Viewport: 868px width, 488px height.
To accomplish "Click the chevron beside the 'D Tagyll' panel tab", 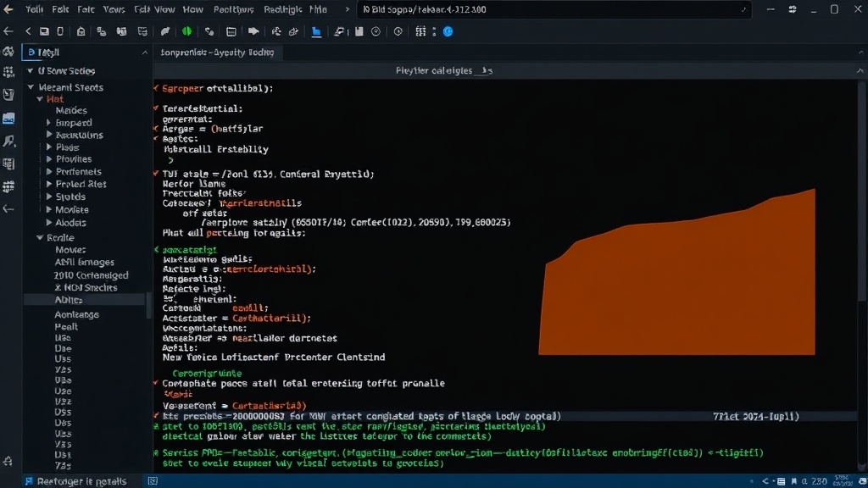I will (144, 53).
